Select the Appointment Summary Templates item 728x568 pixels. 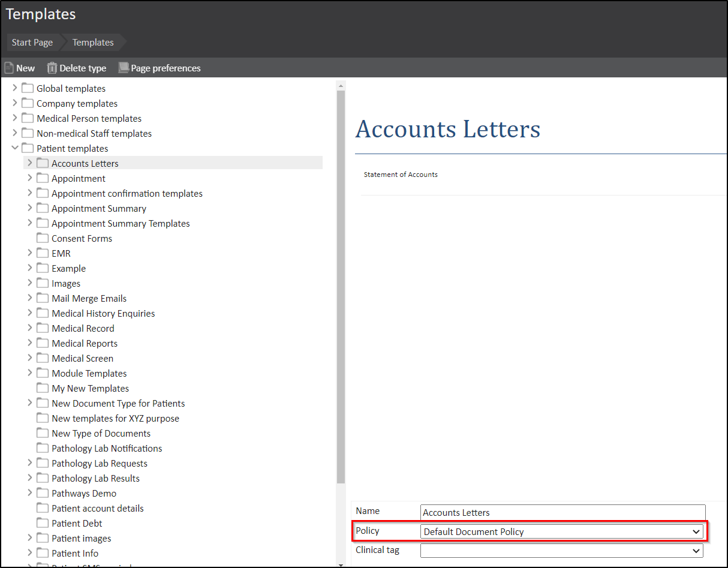[121, 223]
